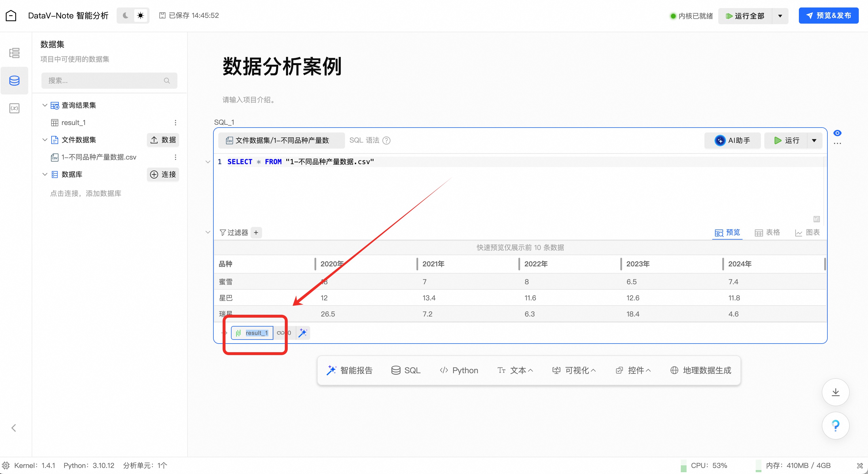The height and width of the screenshot is (474, 868).
Task: Switch to light mode sun toggle
Action: pyautogui.click(x=141, y=16)
